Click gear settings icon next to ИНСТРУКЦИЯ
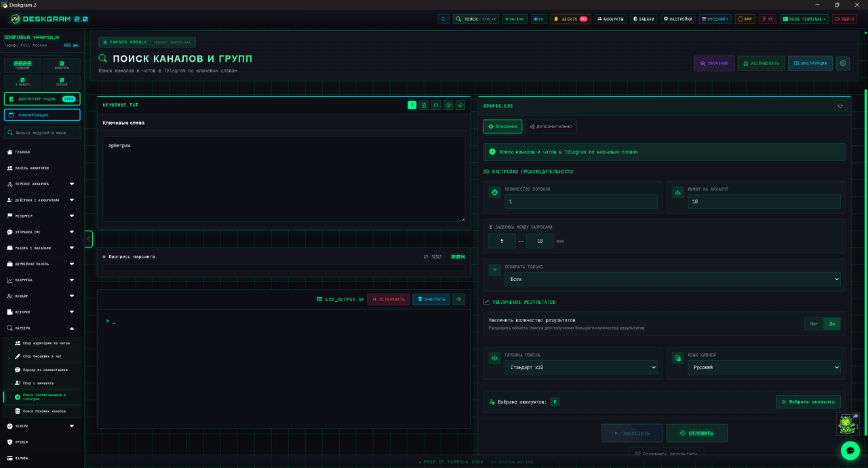Viewport: 868px width, 468px height. coord(843,63)
